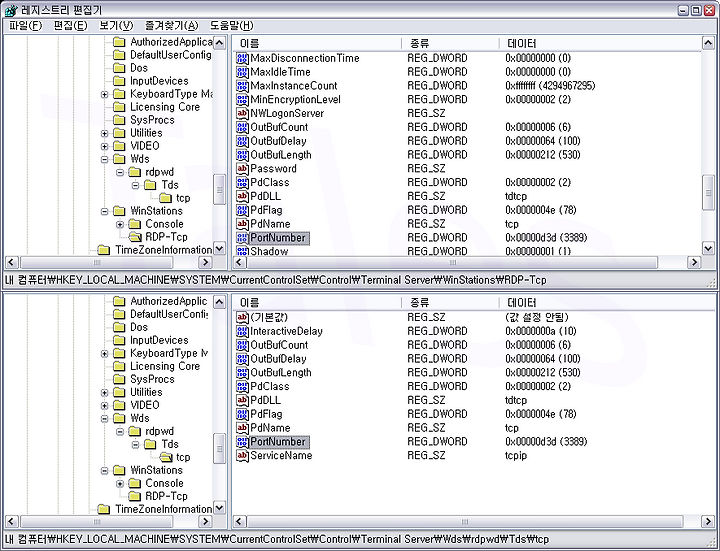
Task: Select Shadow value in top pane
Action: coord(269,251)
